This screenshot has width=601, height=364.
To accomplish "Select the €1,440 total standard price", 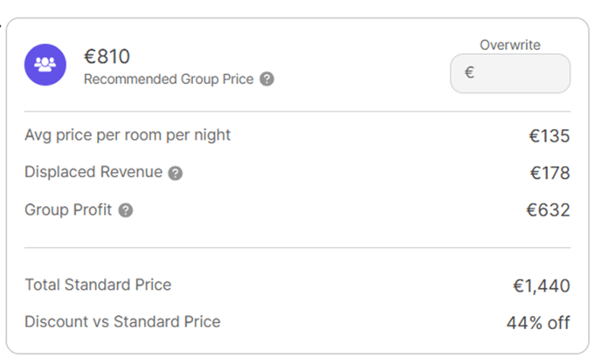I will click(541, 285).
